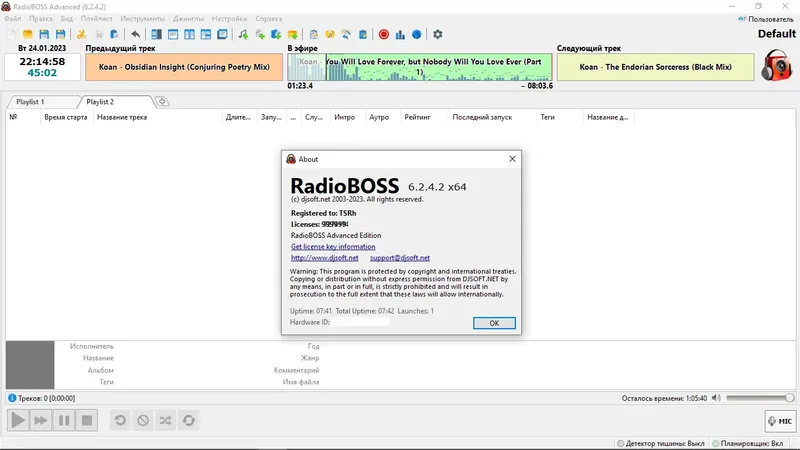Open the http://www.djsoft.net link

tap(324, 258)
